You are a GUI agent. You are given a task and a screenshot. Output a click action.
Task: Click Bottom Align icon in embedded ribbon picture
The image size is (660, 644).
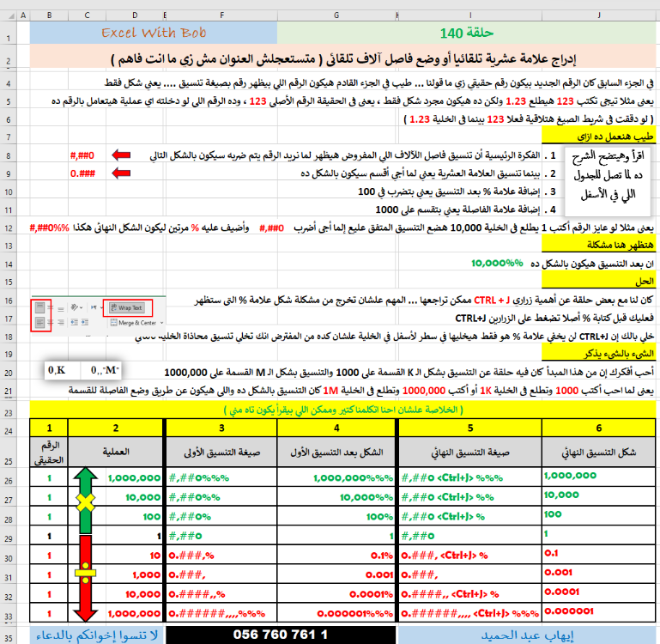pos(61,309)
